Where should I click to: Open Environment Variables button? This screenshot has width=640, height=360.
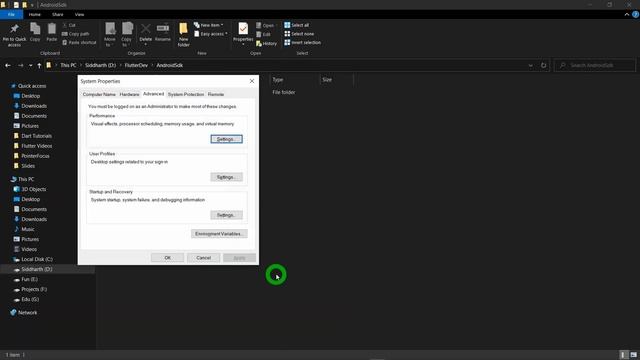point(219,234)
